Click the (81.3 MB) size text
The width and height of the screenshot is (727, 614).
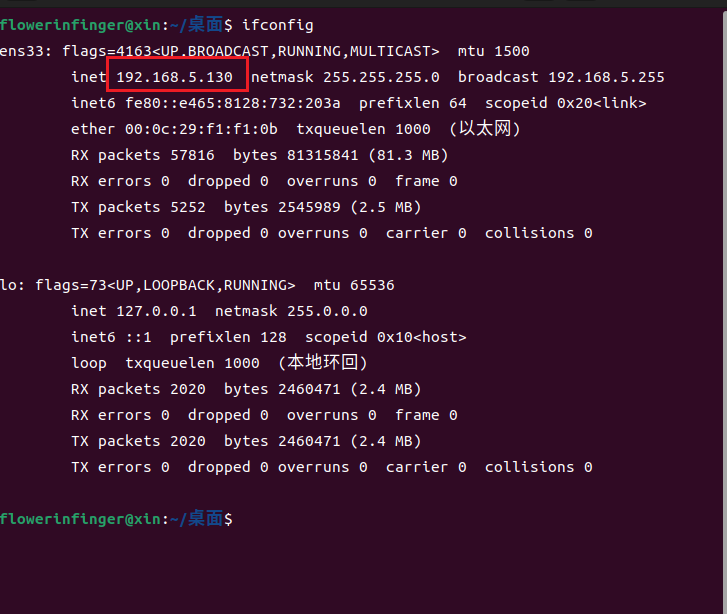tap(408, 155)
